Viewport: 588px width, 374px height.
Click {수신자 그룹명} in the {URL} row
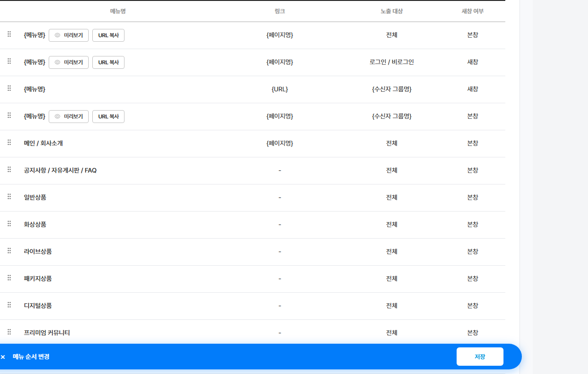[x=392, y=89]
